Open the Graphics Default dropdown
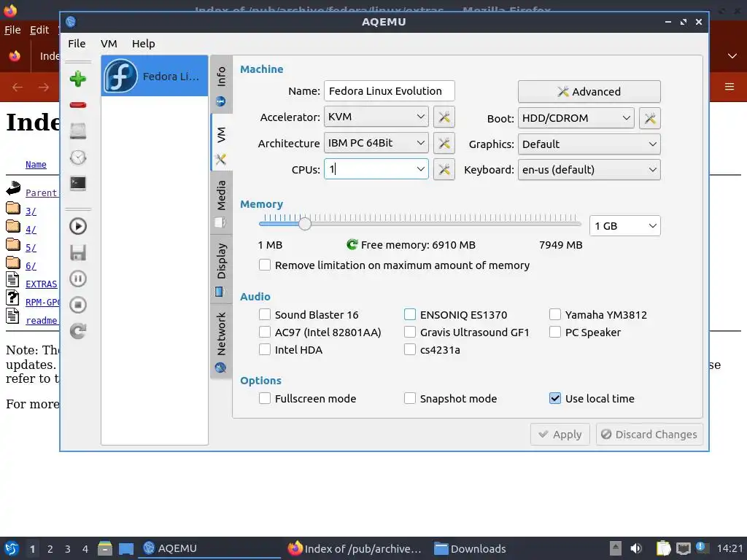The width and height of the screenshot is (747, 560). click(x=589, y=144)
